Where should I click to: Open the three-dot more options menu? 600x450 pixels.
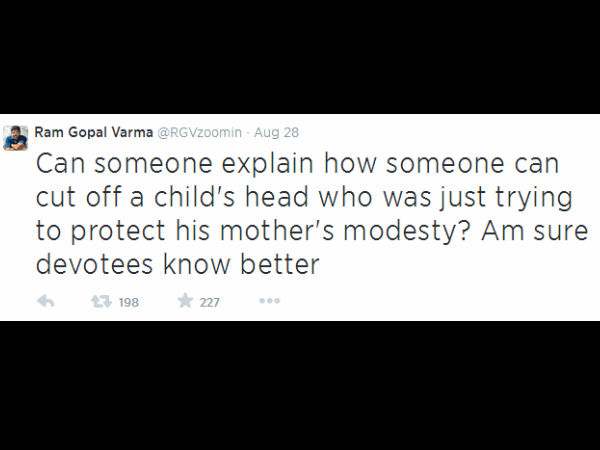269,301
